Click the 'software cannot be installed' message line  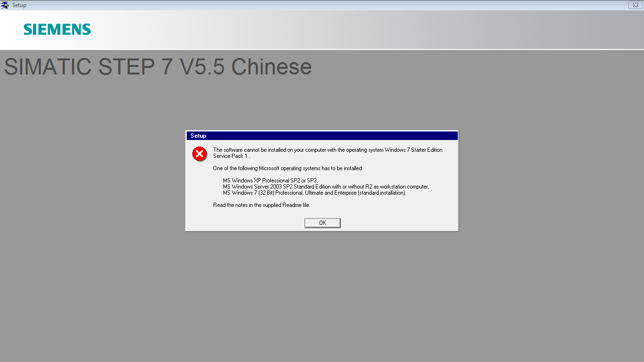pos(328,150)
